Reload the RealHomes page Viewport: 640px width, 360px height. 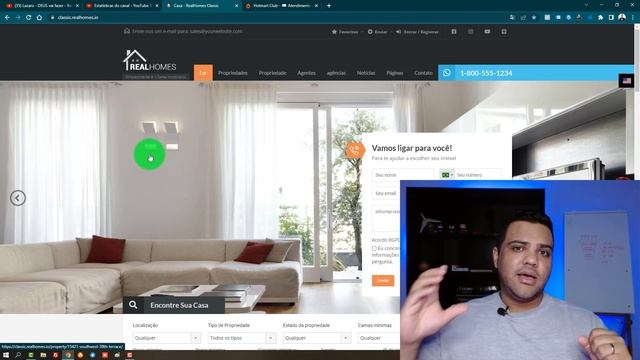point(29,18)
